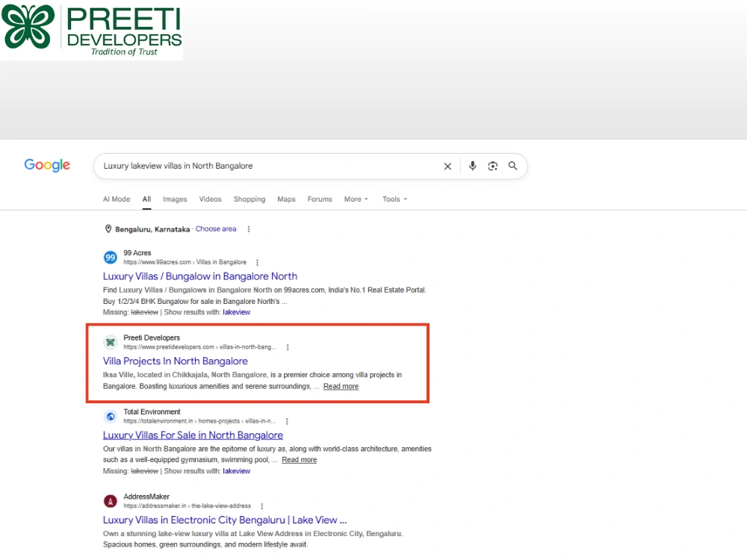Open the Total Environment result options menu
The width and height of the screenshot is (747, 560).
pos(287,421)
